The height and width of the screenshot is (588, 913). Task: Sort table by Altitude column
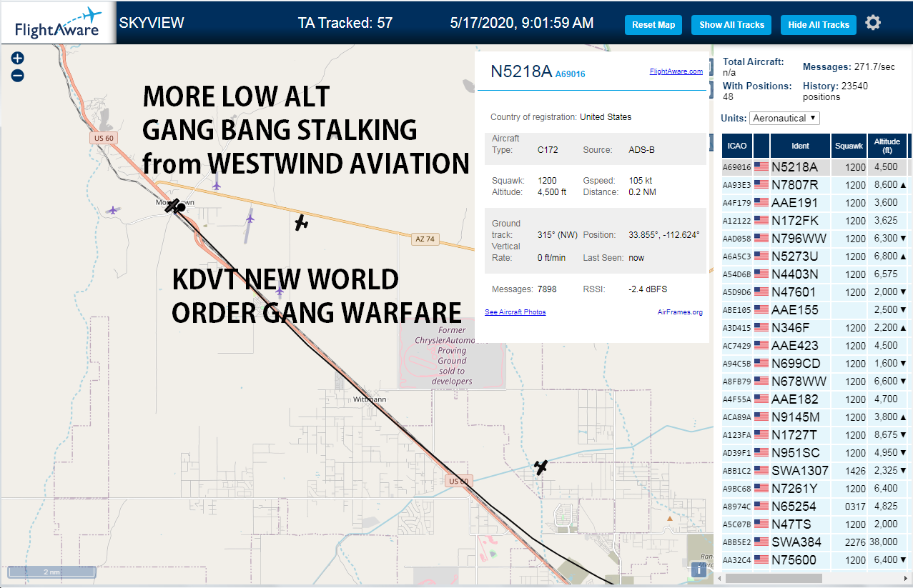(x=887, y=146)
